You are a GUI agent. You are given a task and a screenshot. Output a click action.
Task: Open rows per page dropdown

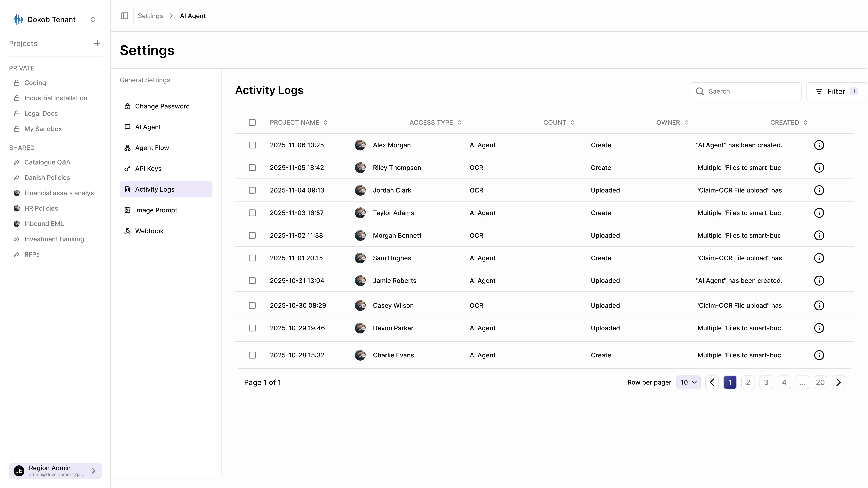pos(688,382)
